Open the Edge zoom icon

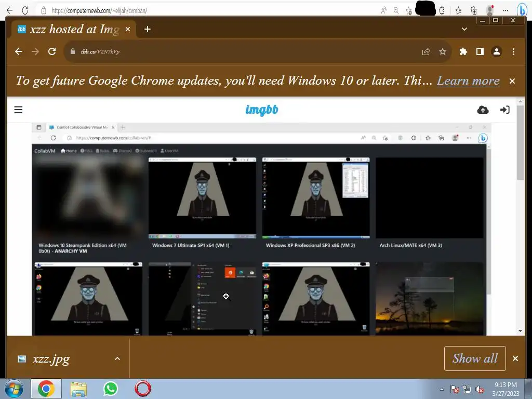pos(396,10)
